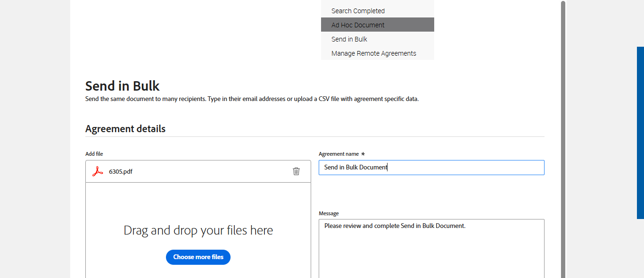Open the Search Completed menu entry
The width and height of the screenshot is (644, 278).
click(358, 11)
